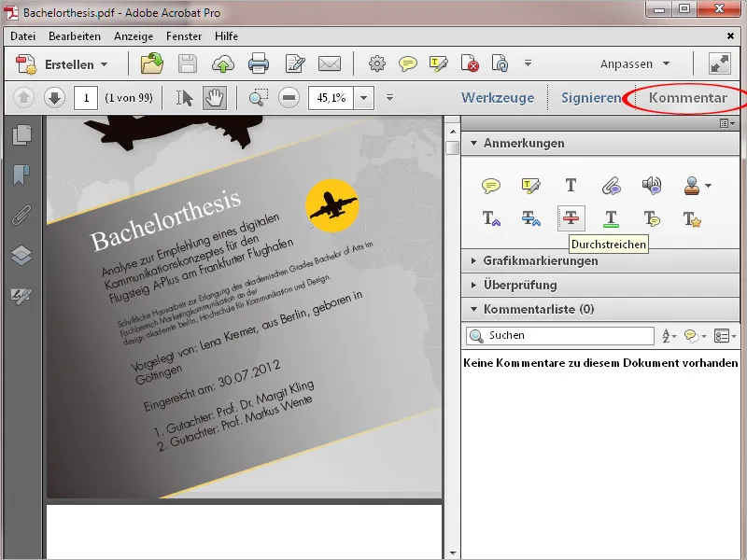This screenshot has width=747, height=560.
Task: Click the Suchen comment search field
Action: 559,336
